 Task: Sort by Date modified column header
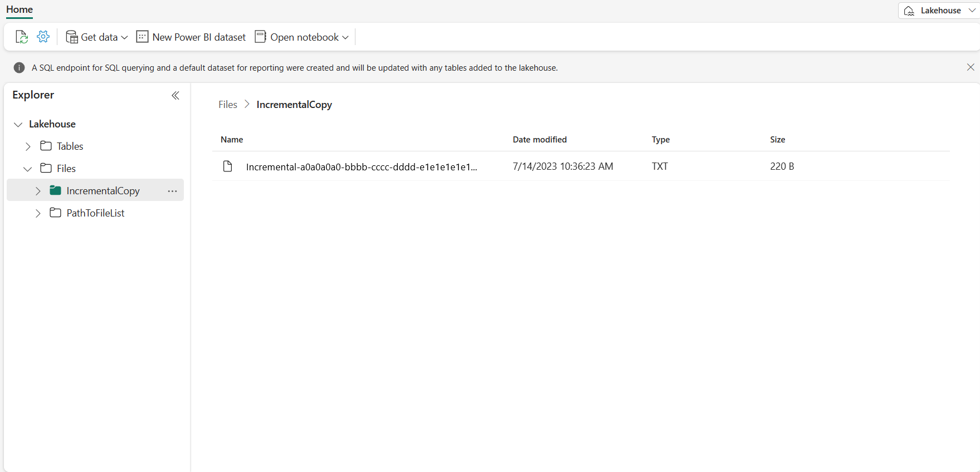539,140
